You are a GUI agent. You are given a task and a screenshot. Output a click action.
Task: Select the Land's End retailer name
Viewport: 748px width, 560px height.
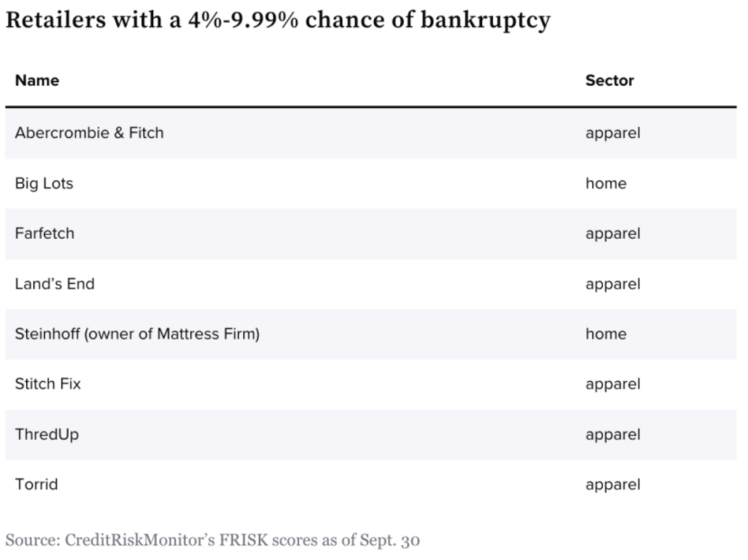[x=55, y=284]
